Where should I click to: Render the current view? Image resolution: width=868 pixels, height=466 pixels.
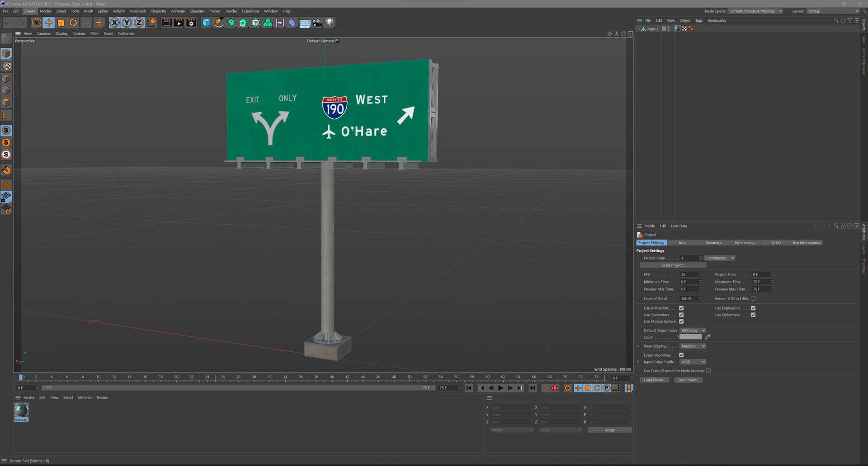pyautogui.click(x=167, y=23)
